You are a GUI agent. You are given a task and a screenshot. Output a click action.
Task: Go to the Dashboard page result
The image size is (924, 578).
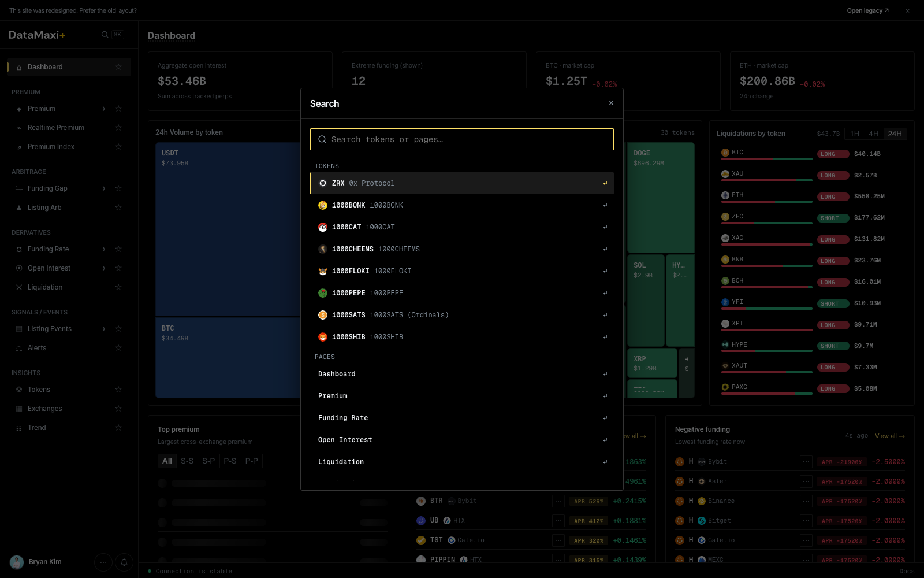[462, 374]
